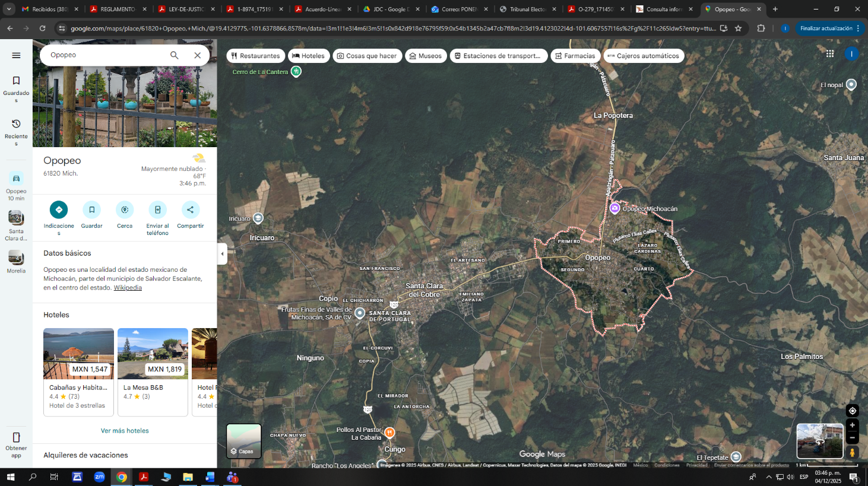Toggle map layers with Capas thumbnail
Viewport: 868px width, 486px height.
[x=243, y=441]
